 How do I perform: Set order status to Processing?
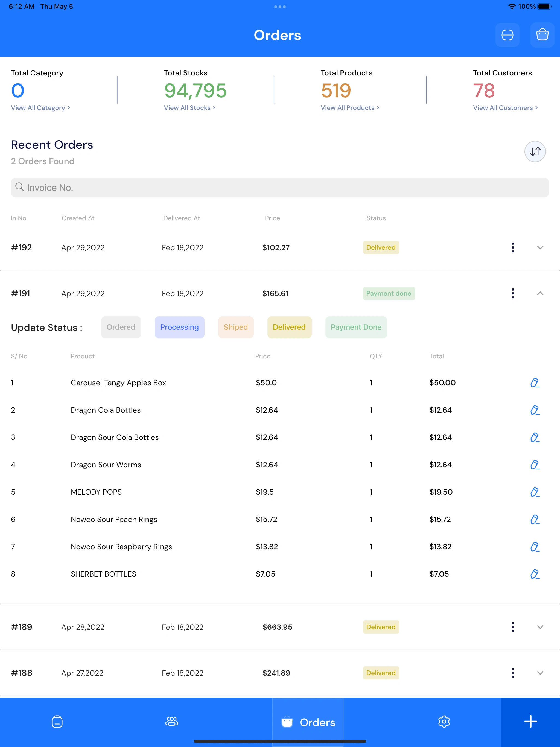(x=179, y=327)
